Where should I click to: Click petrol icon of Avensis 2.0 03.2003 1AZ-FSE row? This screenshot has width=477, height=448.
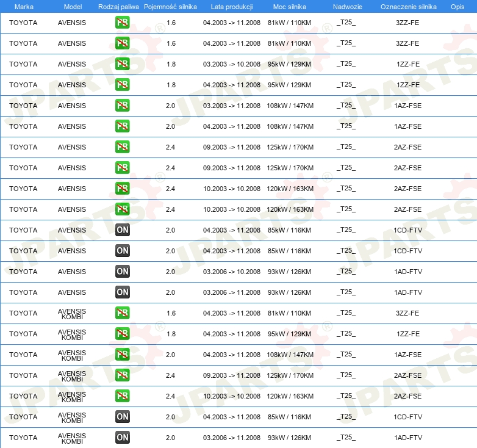click(122, 106)
